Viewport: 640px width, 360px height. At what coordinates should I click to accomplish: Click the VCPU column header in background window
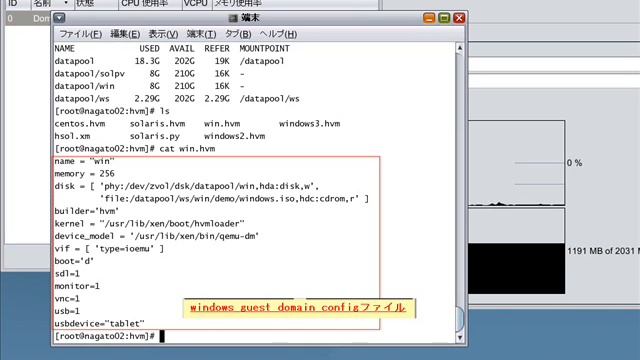pos(196,4)
